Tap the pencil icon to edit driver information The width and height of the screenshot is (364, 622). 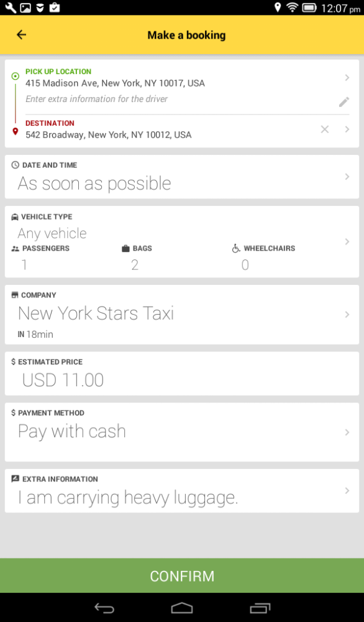pos(344,101)
